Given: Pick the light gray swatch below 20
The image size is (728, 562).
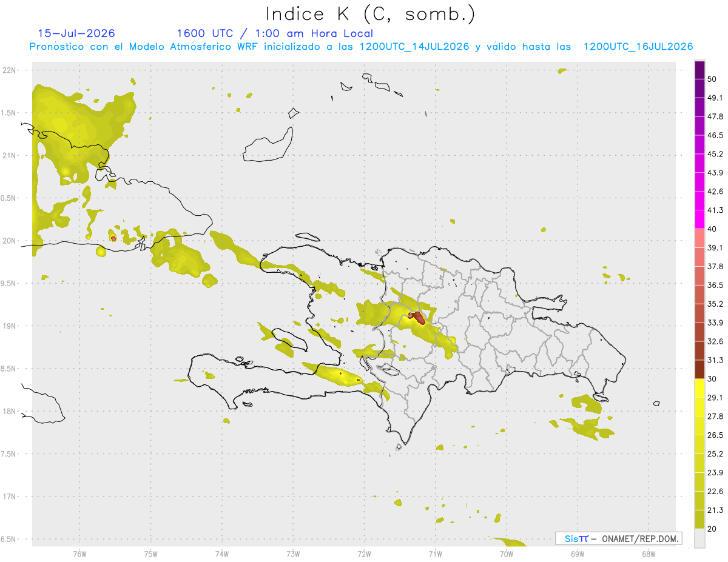Looking at the screenshot, I should [699, 538].
